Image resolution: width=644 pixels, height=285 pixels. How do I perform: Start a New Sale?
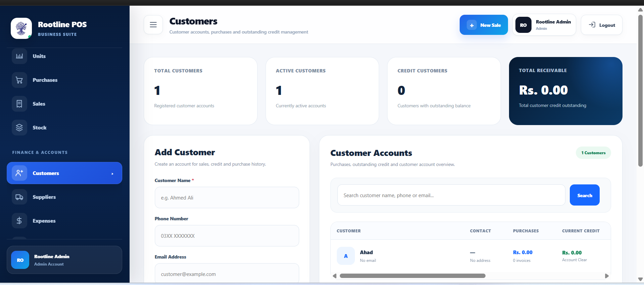[x=484, y=25]
